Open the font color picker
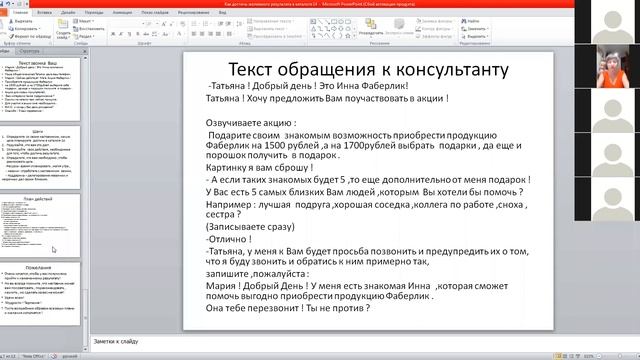Image resolution: width=640 pixels, height=360 pixels. point(179,34)
